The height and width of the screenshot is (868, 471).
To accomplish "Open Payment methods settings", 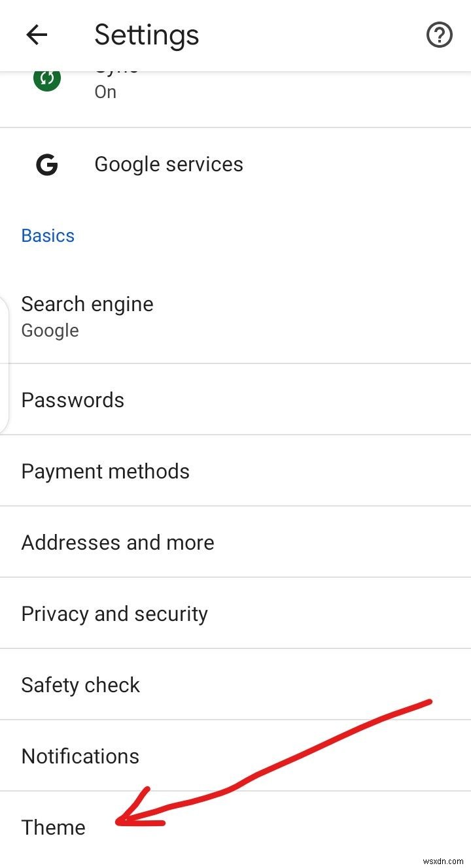I will [x=105, y=471].
